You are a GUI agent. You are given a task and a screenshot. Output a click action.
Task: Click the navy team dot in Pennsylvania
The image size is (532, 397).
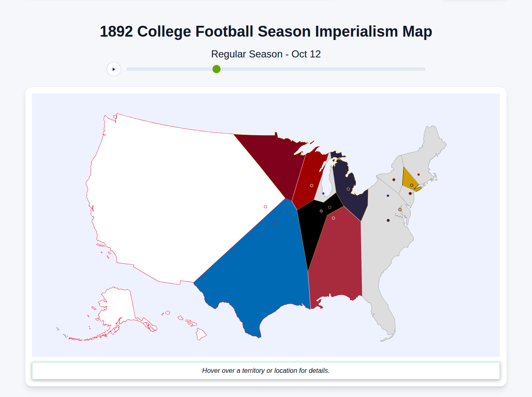pyautogui.click(x=388, y=196)
